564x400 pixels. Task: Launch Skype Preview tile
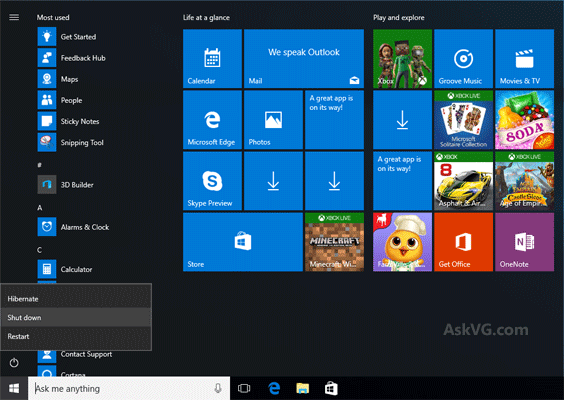[213, 181]
